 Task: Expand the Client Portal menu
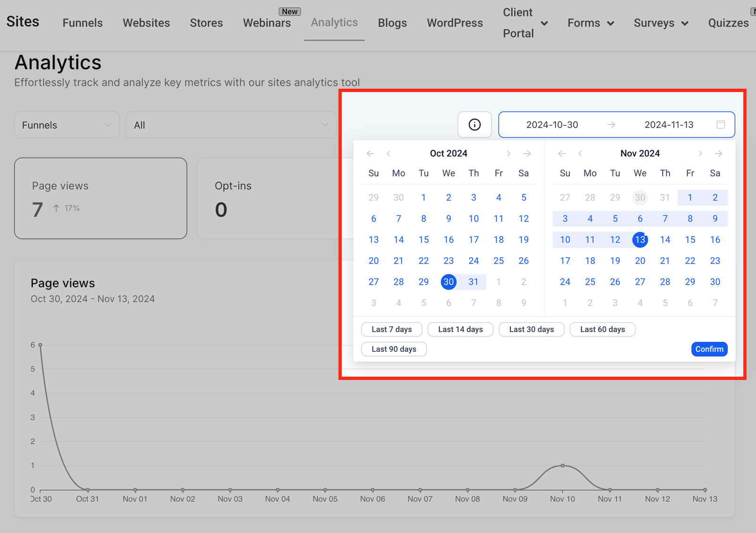(544, 23)
